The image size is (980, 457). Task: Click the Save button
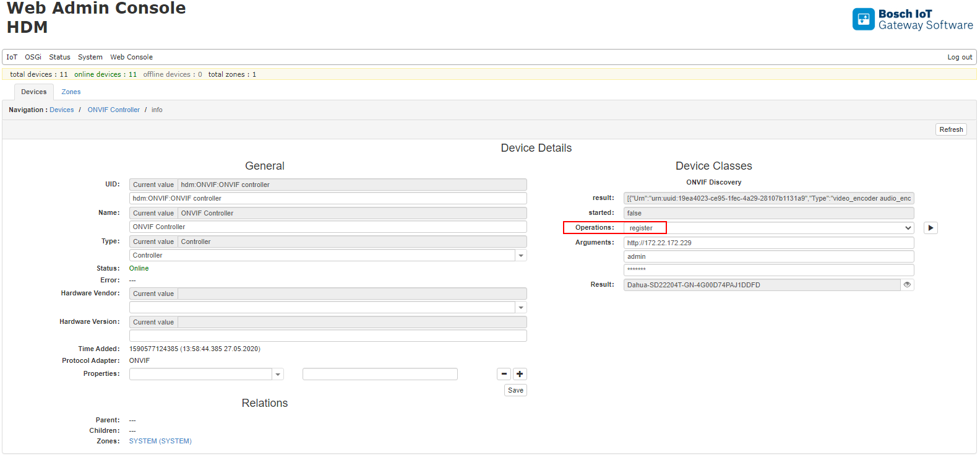tap(515, 390)
